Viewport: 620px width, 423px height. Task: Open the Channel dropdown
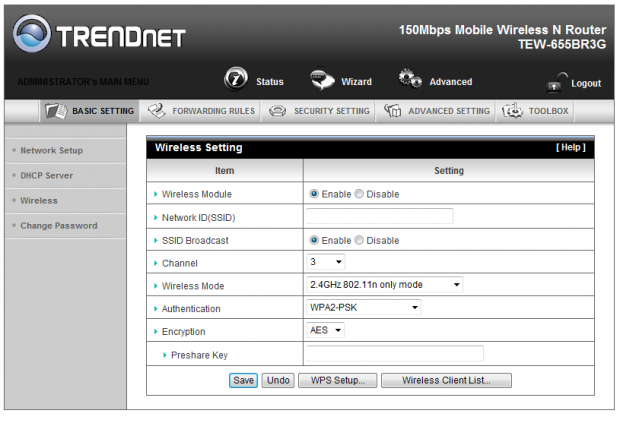(x=325, y=262)
